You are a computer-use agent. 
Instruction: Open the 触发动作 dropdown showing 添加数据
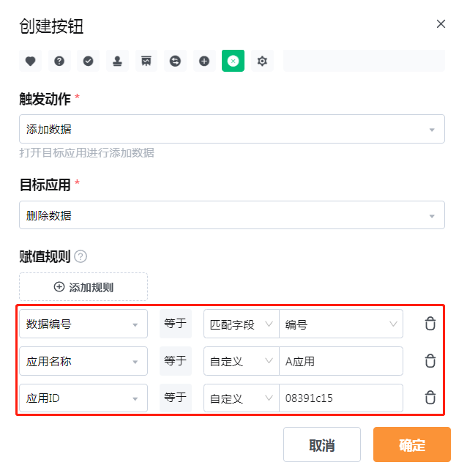pyautogui.click(x=232, y=129)
